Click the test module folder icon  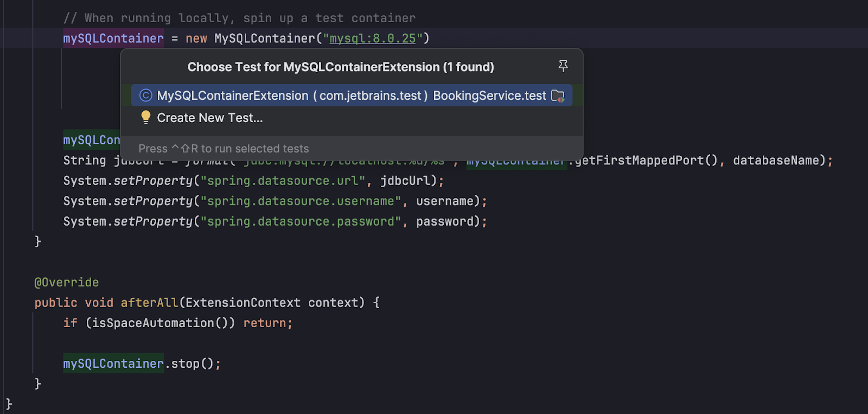click(x=558, y=96)
